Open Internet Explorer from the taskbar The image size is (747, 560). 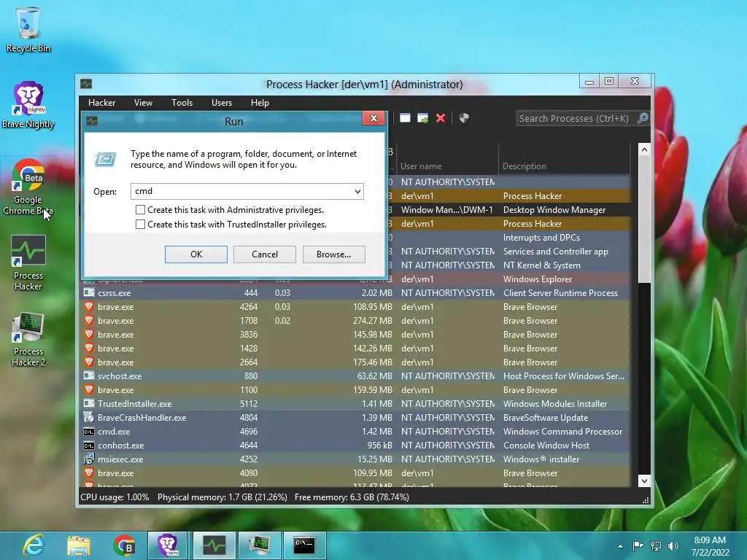[34, 545]
